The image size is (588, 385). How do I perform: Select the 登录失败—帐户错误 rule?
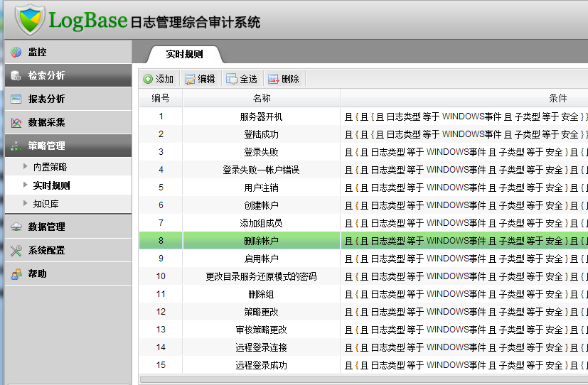point(262,170)
